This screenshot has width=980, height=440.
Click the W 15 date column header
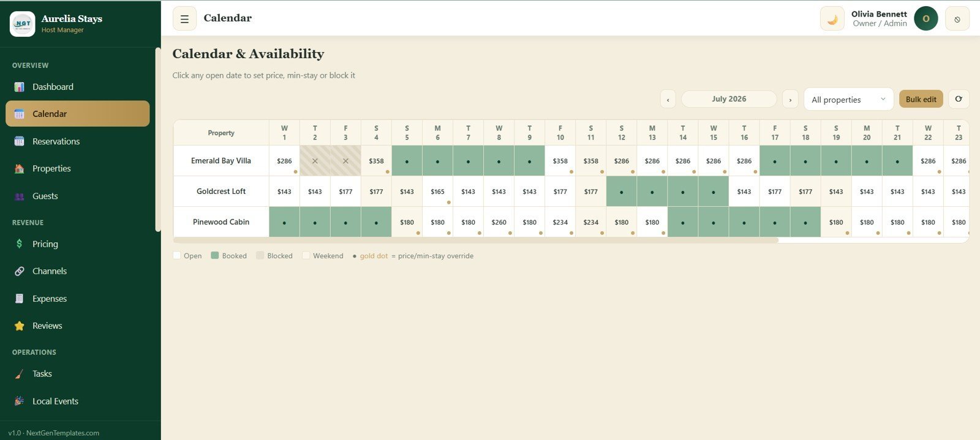click(714, 133)
